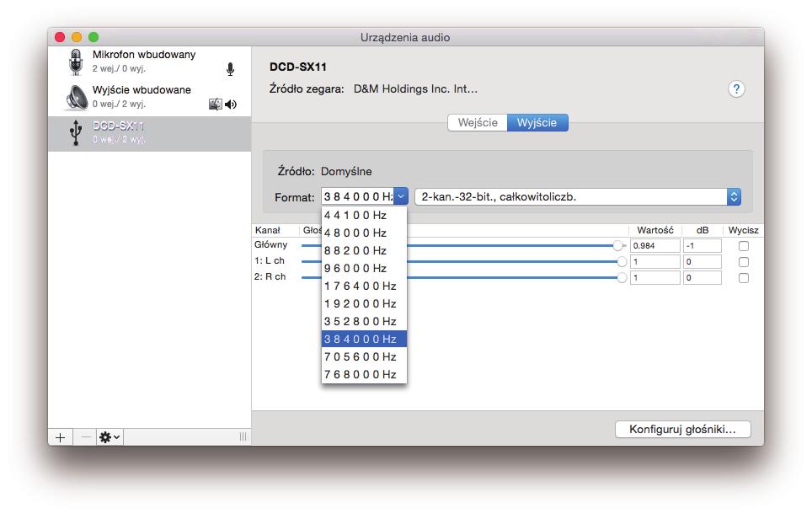Click the 1: L ch volume slider knob
812x514 pixels.
point(622,262)
